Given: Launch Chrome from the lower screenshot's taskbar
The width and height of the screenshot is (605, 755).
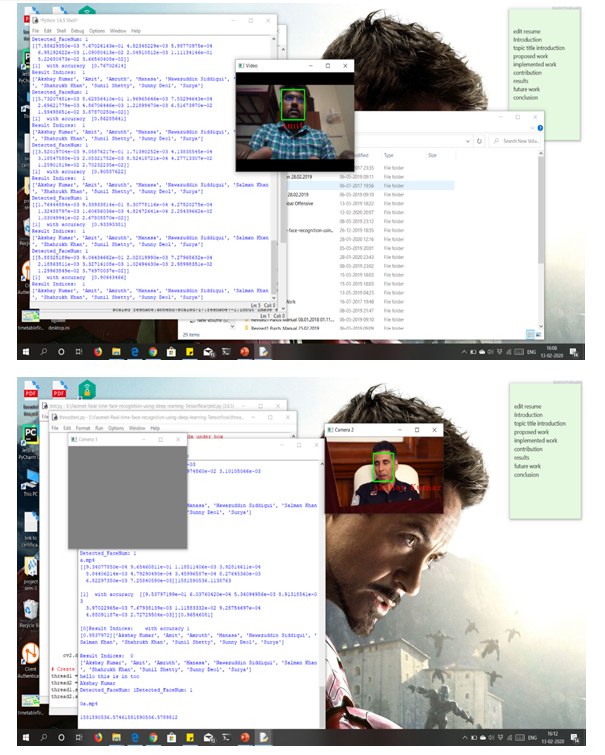Looking at the screenshot, I should [153, 737].
